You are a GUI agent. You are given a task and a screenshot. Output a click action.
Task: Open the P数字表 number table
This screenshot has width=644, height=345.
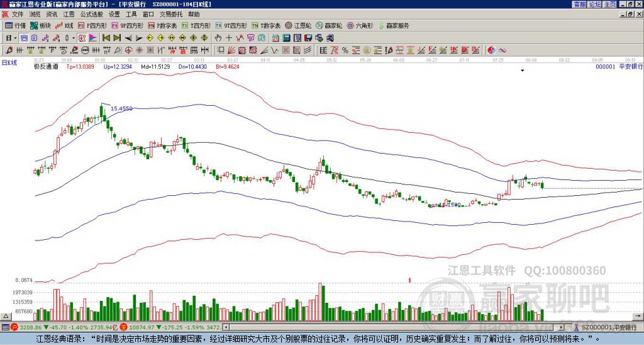pos(163,25)
